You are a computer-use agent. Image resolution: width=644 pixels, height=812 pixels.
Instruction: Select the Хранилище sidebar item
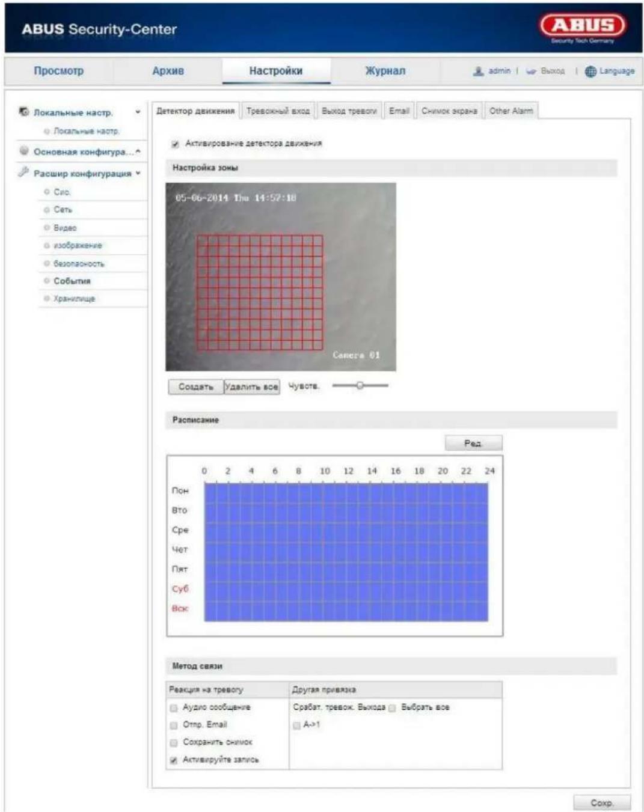tap(74, 299)
